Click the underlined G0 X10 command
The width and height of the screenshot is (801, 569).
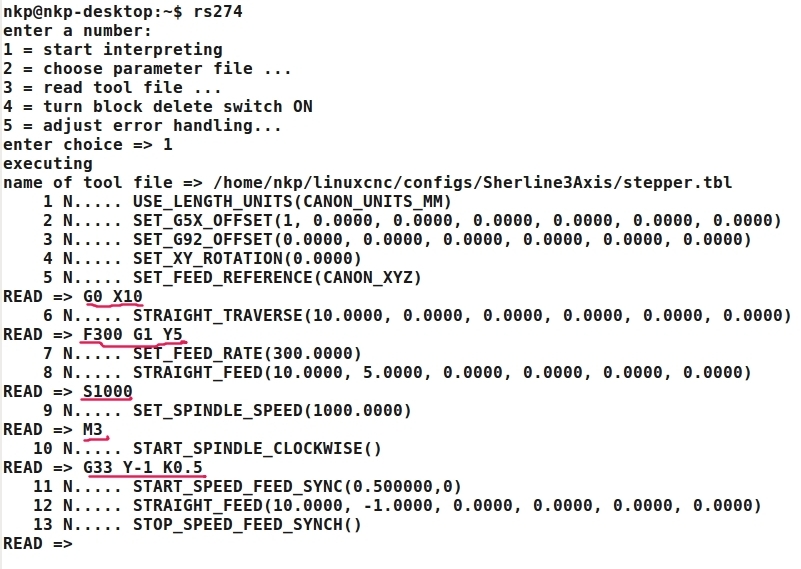pos(113,297)
